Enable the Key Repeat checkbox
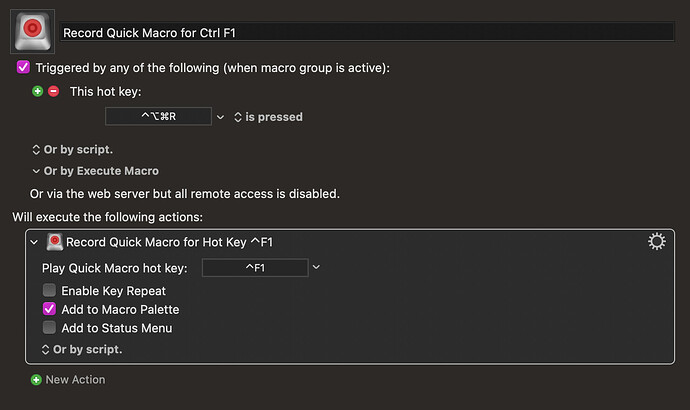The height and width of the screenshot is (410, 690). 49,290
